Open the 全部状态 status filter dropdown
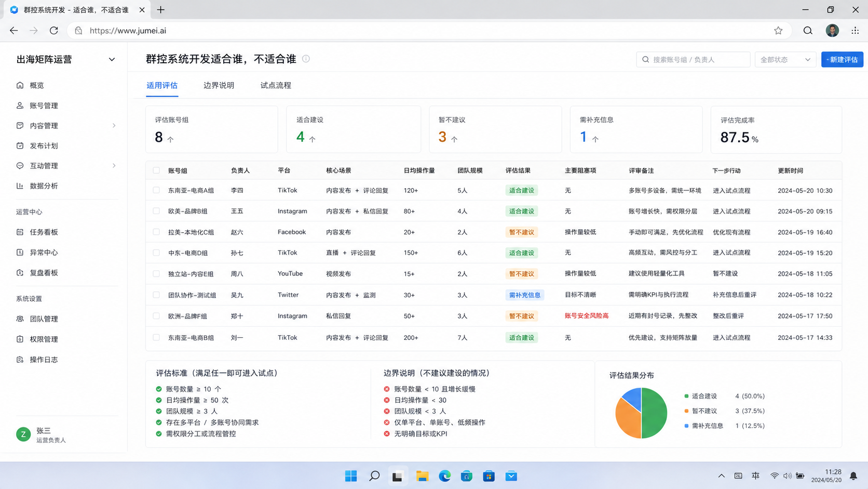This screenshot has width=868, height=489. [785, 60]
